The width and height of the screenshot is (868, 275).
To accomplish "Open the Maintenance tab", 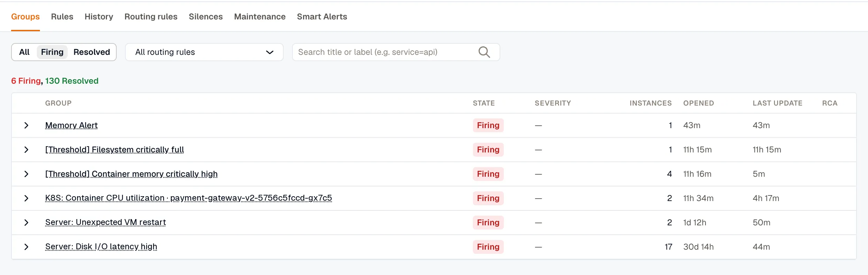I will tap(260, 17).
